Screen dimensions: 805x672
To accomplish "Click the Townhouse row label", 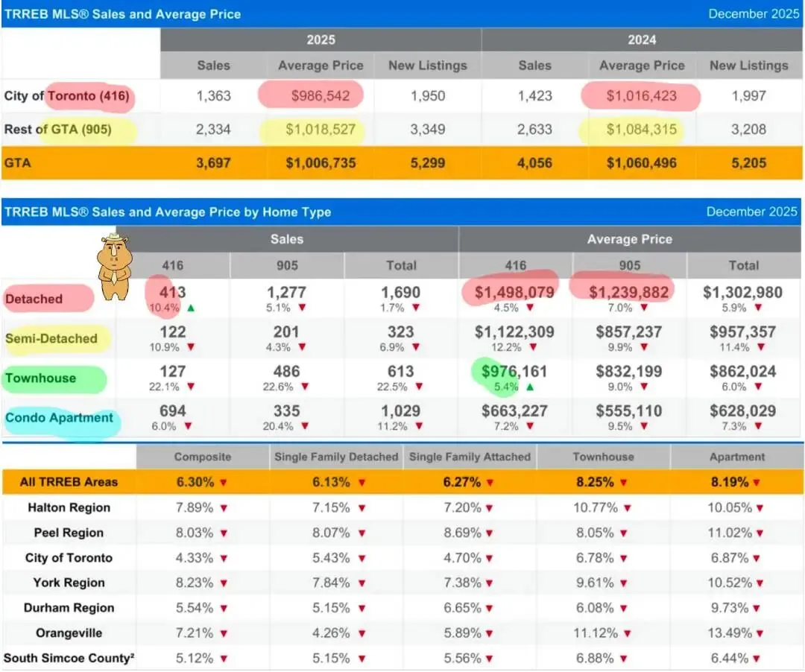I will (40, 378).
